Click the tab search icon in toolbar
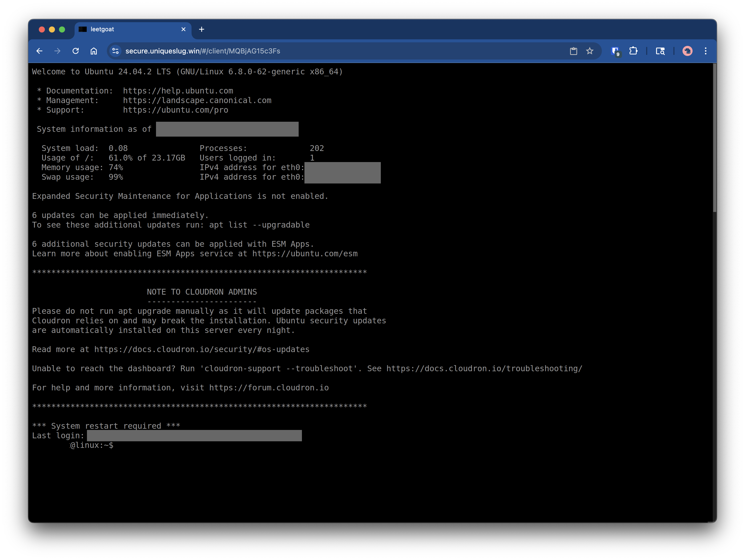 pos(660,51)
